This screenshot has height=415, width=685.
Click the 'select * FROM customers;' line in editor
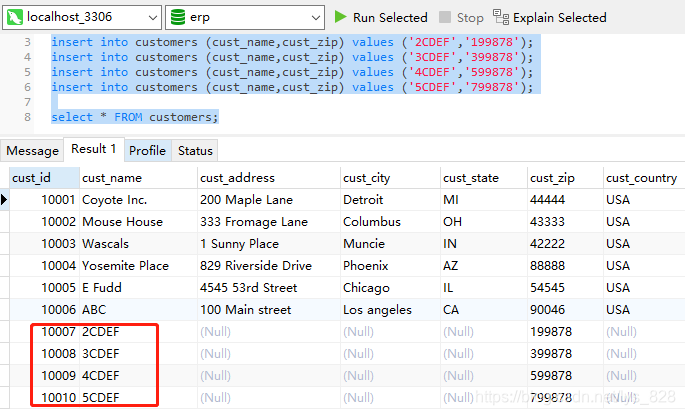point(135,117)
